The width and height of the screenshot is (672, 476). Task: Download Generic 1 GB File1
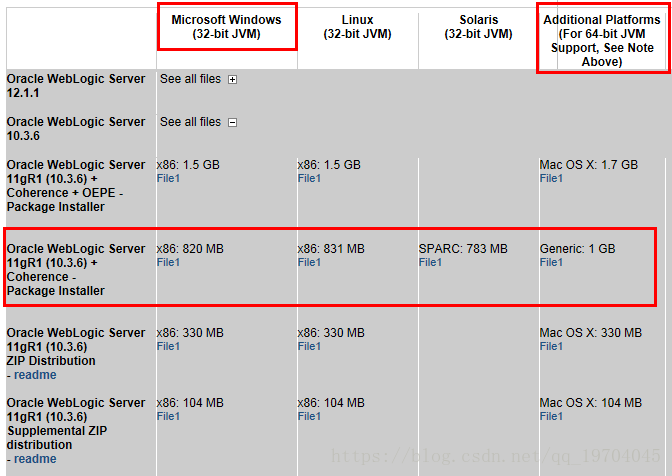[x=551, y=262]
